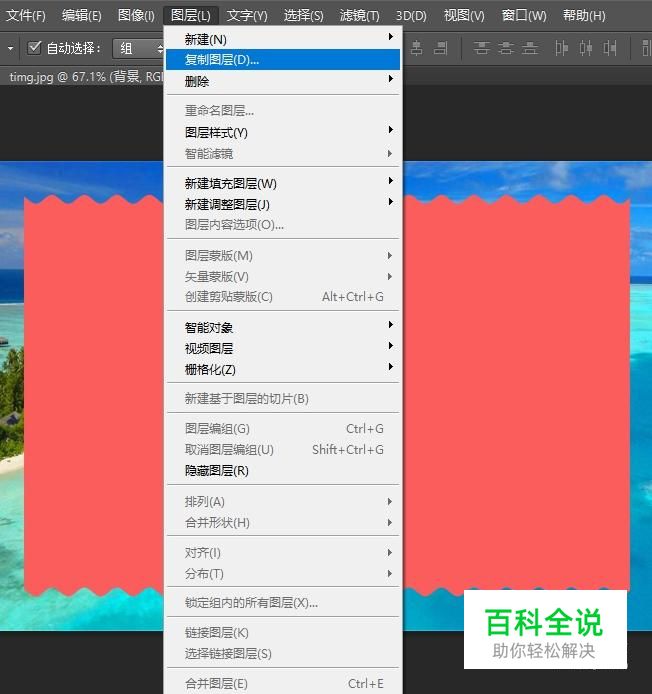
Task: Expand the 栅格化(Z) submenu
Action: (283, 369)
